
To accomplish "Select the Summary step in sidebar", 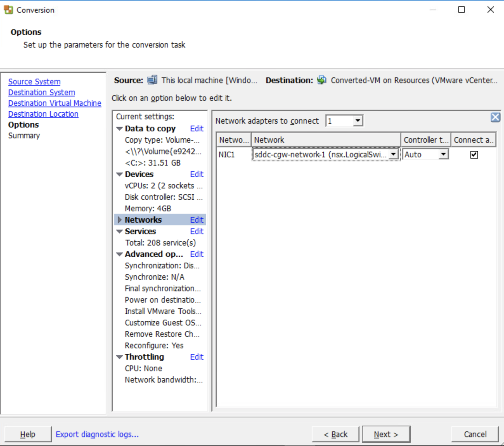I will click(x=24, y=135).
